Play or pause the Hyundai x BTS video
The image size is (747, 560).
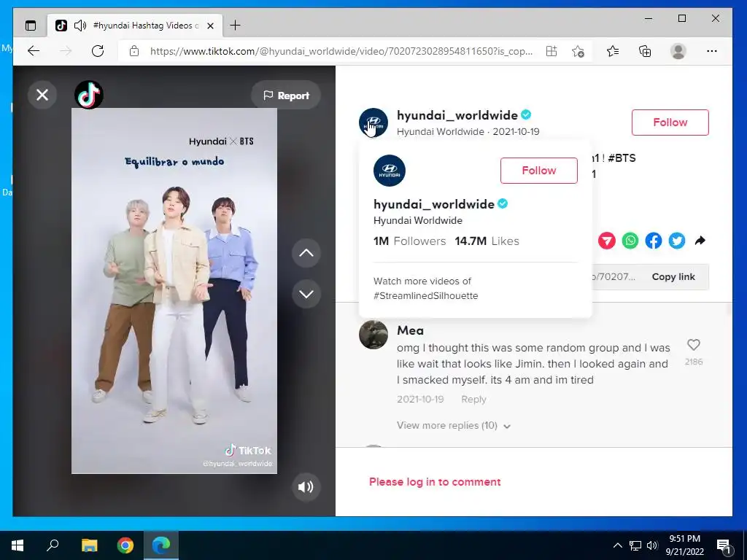click(174, 291)
